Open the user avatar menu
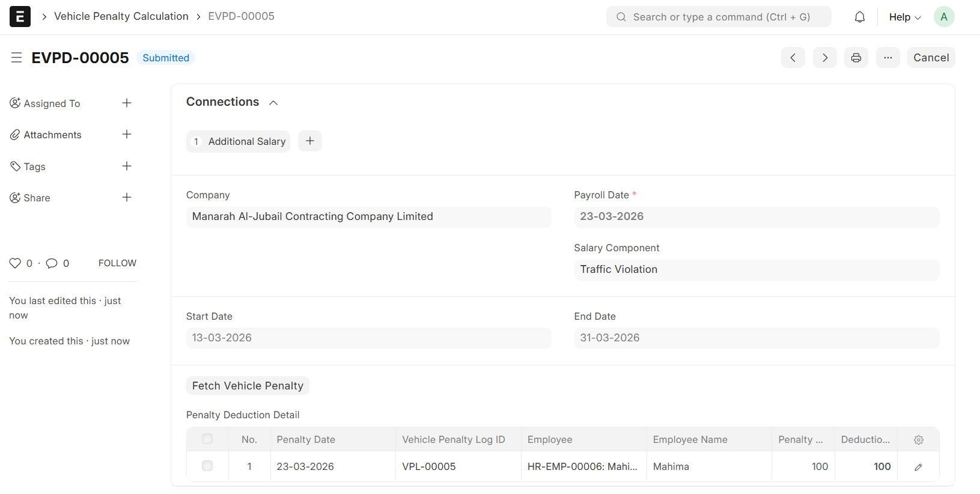This screenshot has height=494, width=980. click(x=943, y=17)
